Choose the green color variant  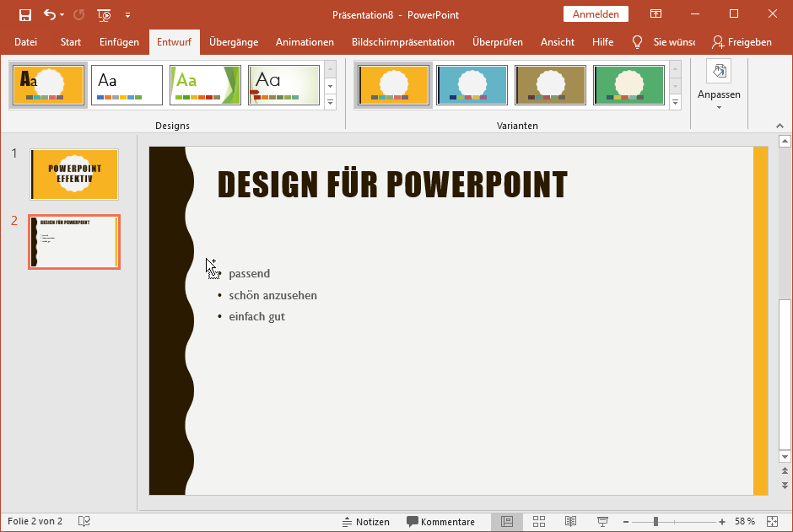[x=628, y=85]
